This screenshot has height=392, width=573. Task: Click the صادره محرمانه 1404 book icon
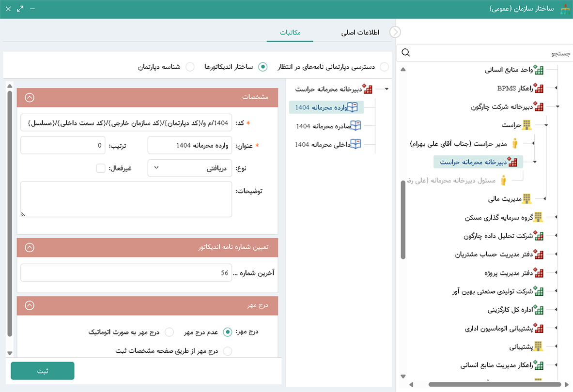pyautogui.click(x=356, y=126)
